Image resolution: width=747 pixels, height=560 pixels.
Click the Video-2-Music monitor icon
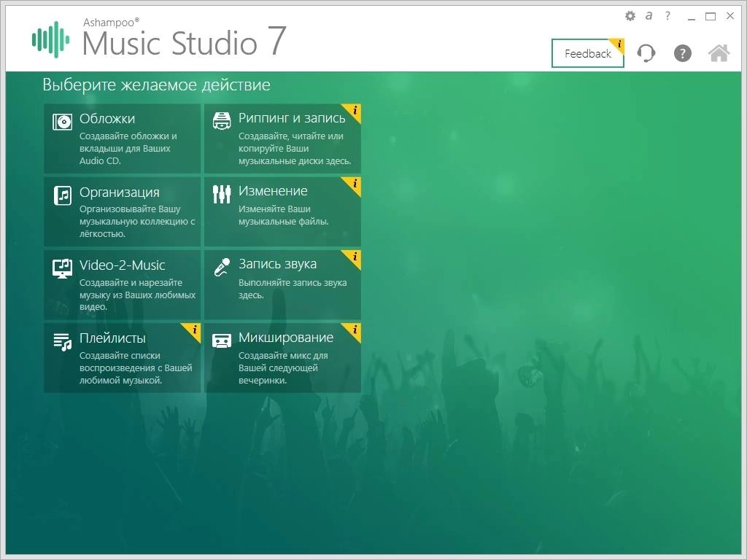[x=63, y=268]
